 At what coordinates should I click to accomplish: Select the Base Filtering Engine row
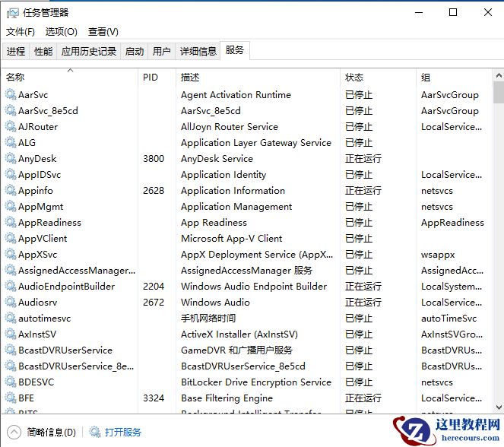point(247,398)
